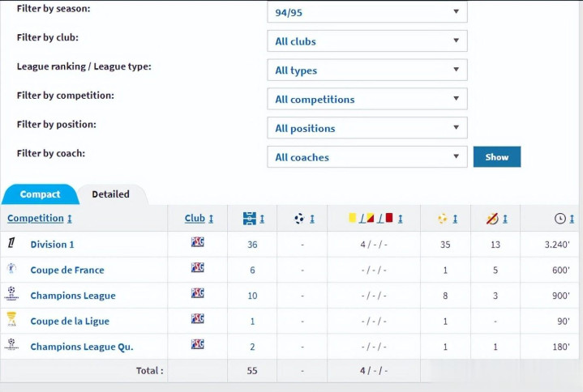
Task: Click the Coupe de la Ligue trophy icon
Action: pyautogui.click(x=11, y=320)
